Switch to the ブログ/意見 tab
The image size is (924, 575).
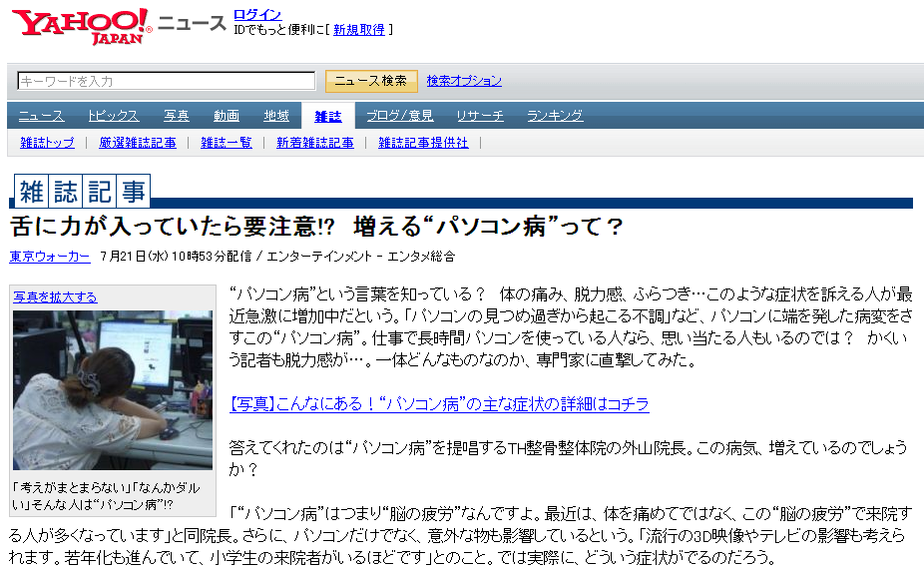tap(400, 116)
